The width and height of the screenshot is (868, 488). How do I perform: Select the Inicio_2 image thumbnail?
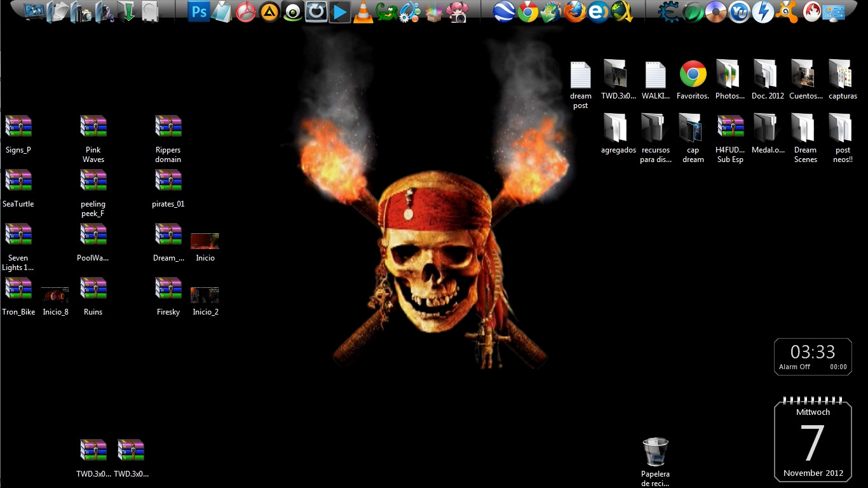(x=205, y=301)
